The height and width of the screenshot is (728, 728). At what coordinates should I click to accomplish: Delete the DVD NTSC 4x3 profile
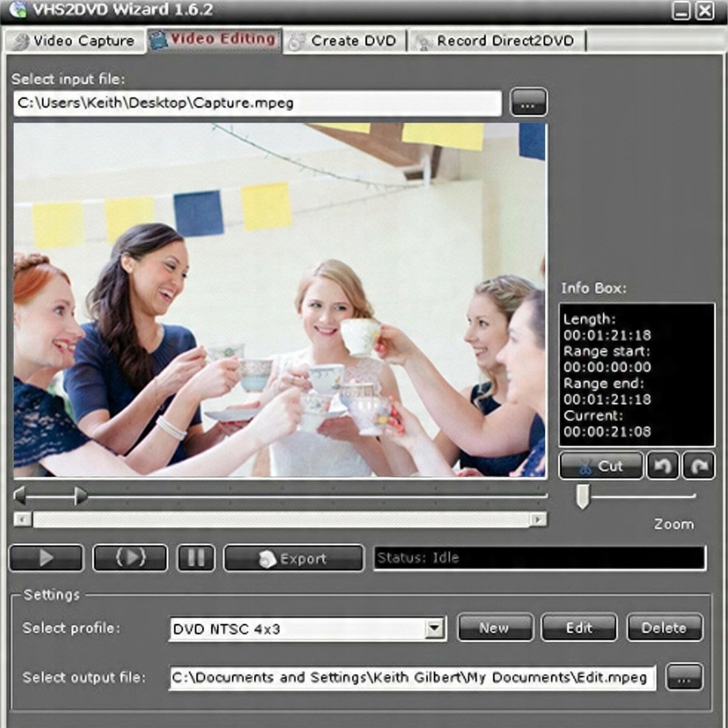pos(665,628)
